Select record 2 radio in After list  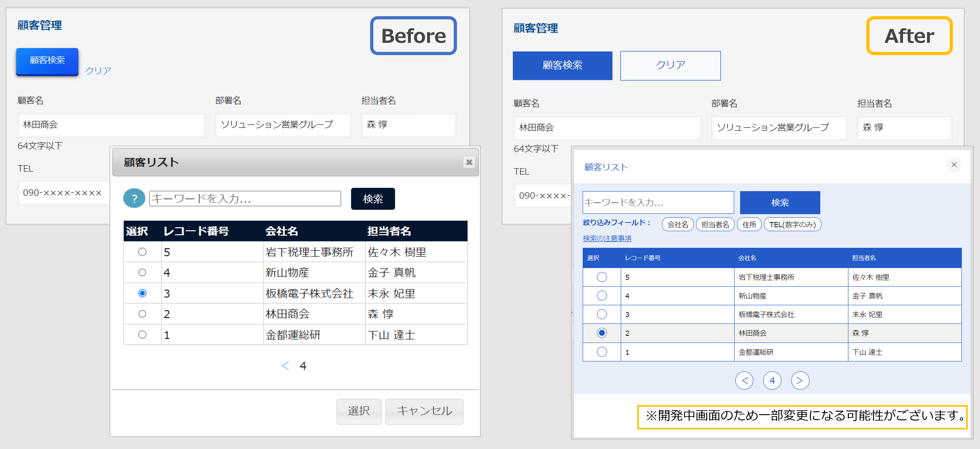click(x=602, y=333)
